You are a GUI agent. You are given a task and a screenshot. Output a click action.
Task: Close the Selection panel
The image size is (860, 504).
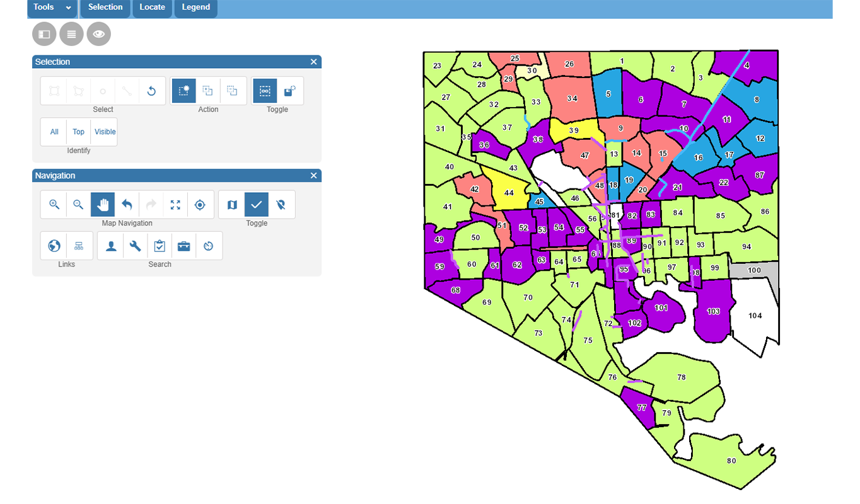[313, 62]
